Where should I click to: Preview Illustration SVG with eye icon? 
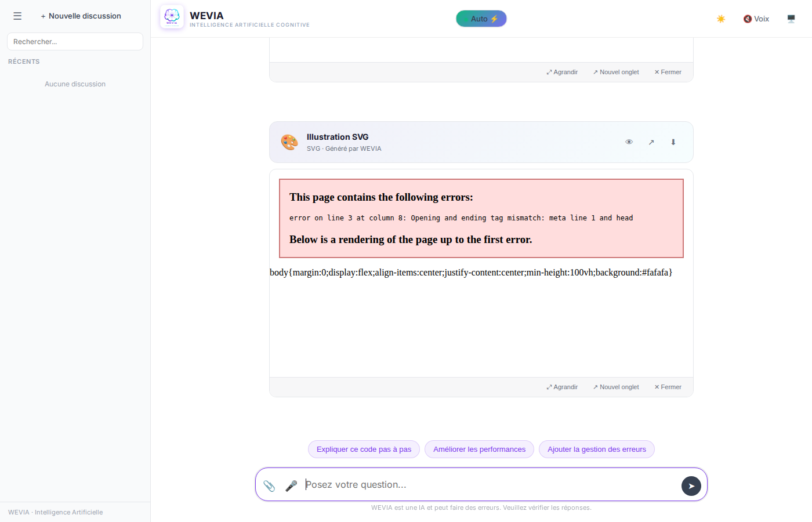click(629, 142)
